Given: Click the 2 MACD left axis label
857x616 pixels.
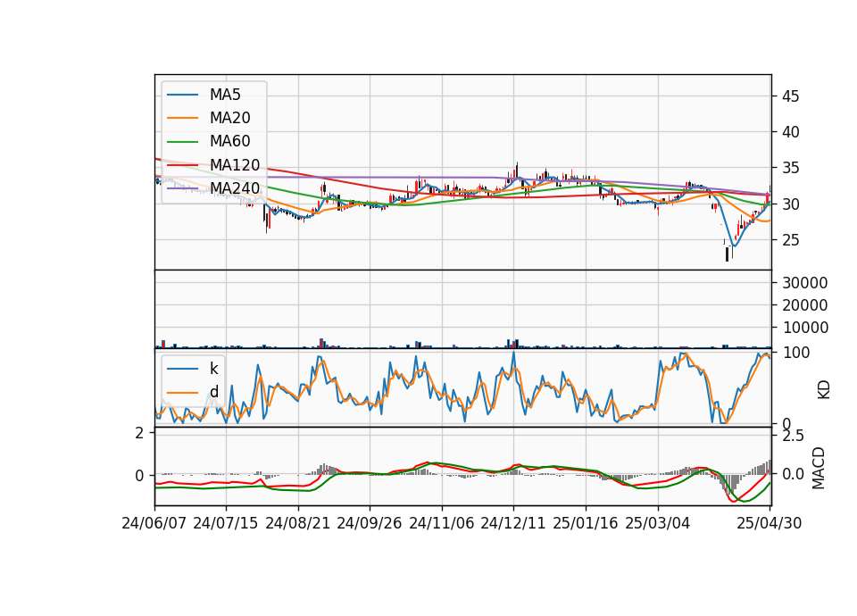Looking at the screenshot, I should point(139,434).
